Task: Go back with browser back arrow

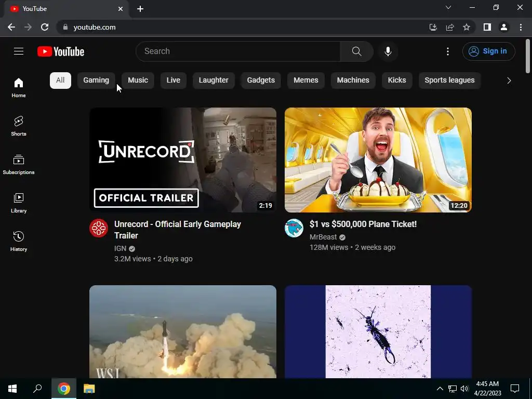Action: [x=11, y=27]
